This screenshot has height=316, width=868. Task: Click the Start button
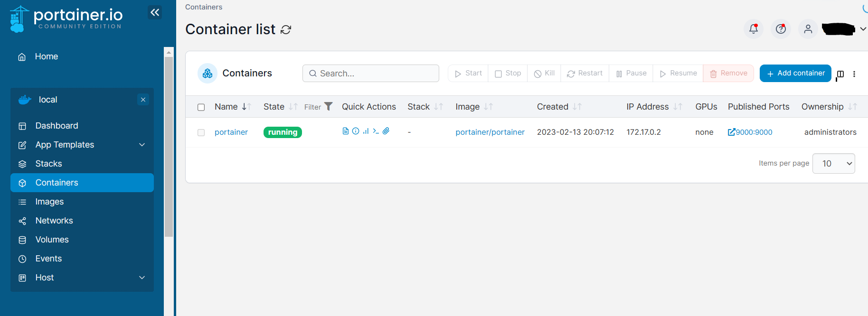tap(468, 73)
